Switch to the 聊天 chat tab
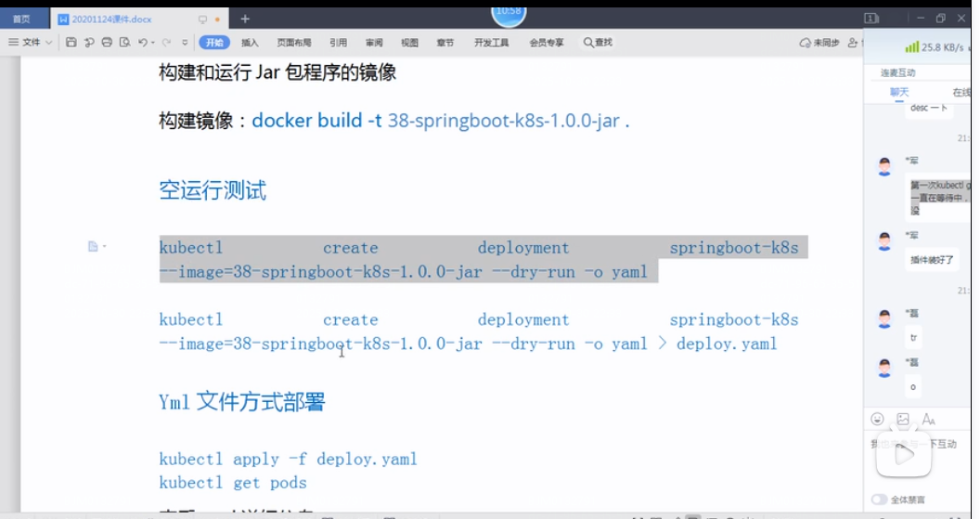Image resolution: width=980 pixels, height=519 pixels. [x=899, y=92]
